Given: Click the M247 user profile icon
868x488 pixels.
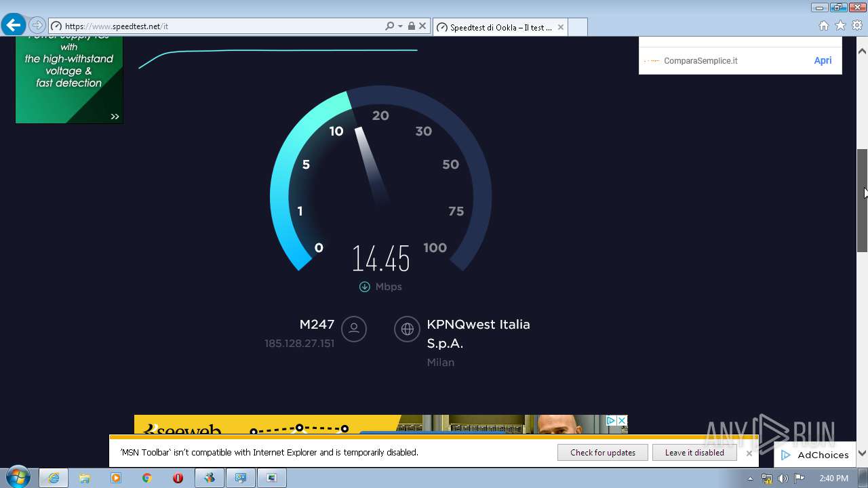Looking at the screenshot, I should 353,329.
